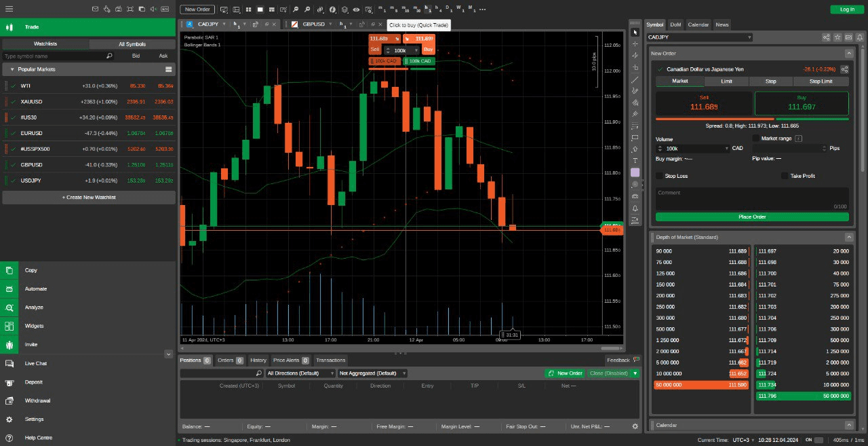Click the purple color swatch in the drawing toolbar
Screen dimensions: 868x446
(x=635, y=172)
